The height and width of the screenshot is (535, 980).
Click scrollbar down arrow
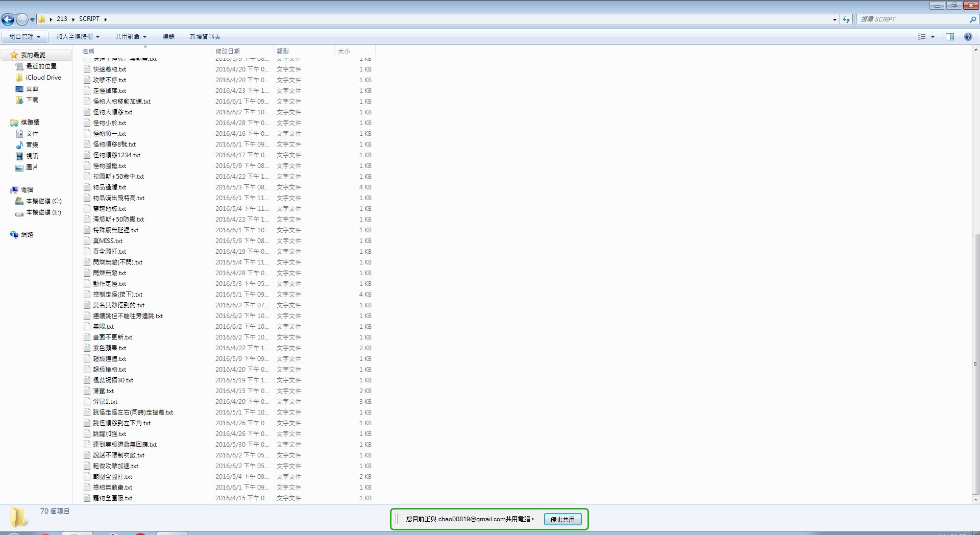point(975,499)
